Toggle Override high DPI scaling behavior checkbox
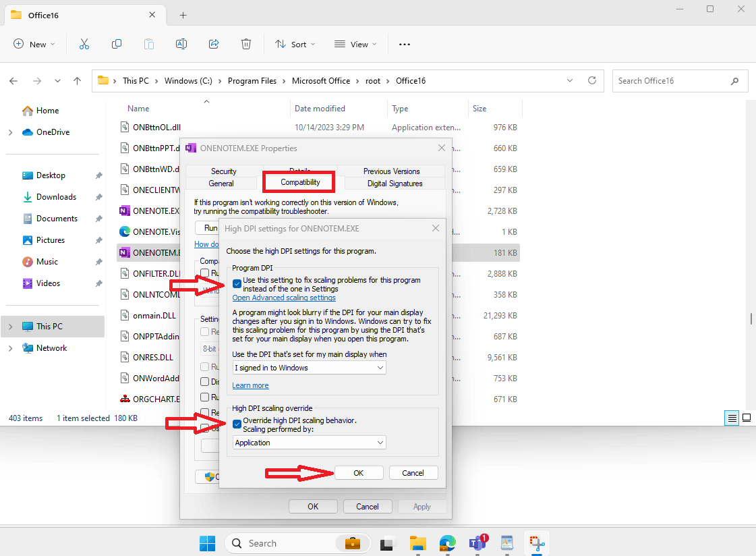This screenshot has width=756, height=556. click(237, 424)
